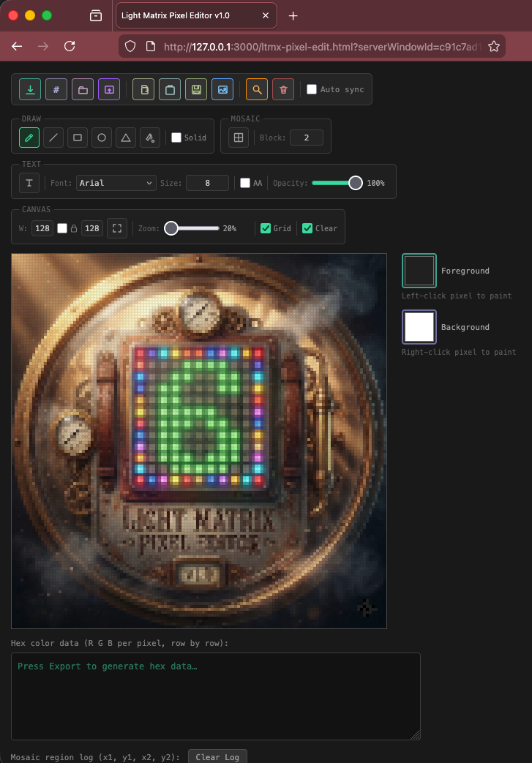This screenshot has width=532, height=763.
Task: Click the pixel art canvas image
Action: (199, 441)
